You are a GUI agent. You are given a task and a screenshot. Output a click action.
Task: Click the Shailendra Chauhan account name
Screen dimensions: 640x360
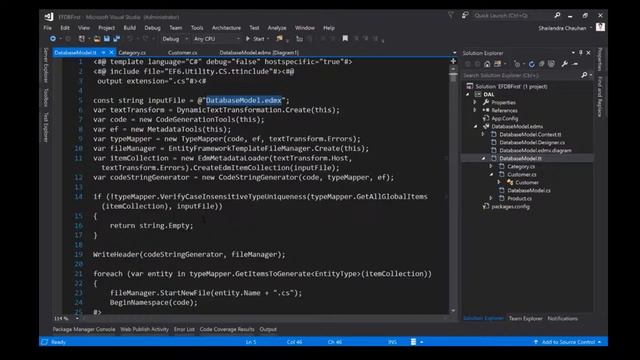point(562,28)
